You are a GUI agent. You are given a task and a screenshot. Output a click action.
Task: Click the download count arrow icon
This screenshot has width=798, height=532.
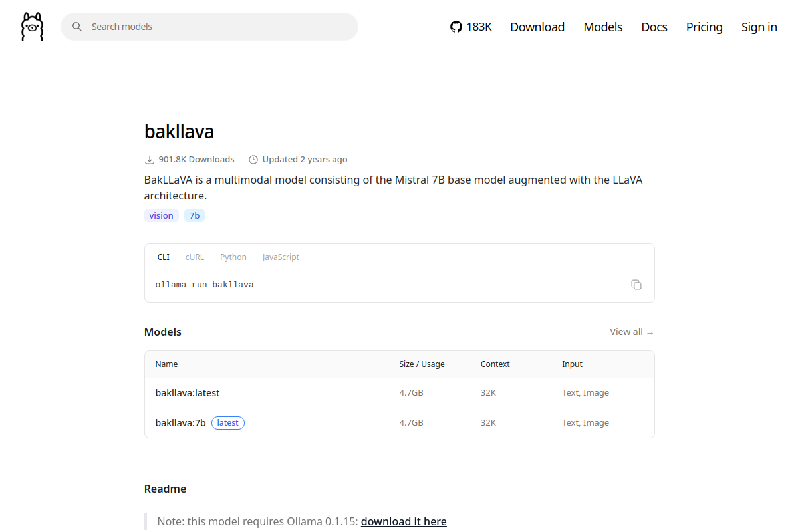(150, 160)
